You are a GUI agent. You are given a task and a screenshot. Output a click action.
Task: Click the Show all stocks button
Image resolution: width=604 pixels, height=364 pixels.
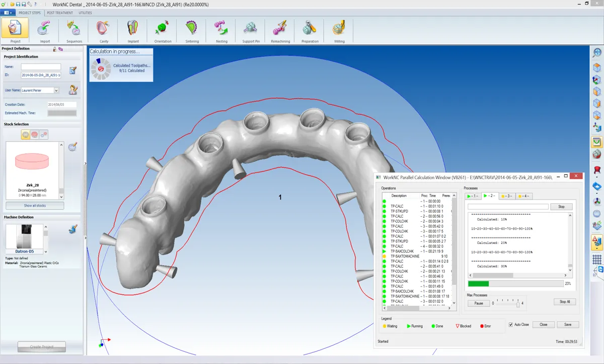35,206
